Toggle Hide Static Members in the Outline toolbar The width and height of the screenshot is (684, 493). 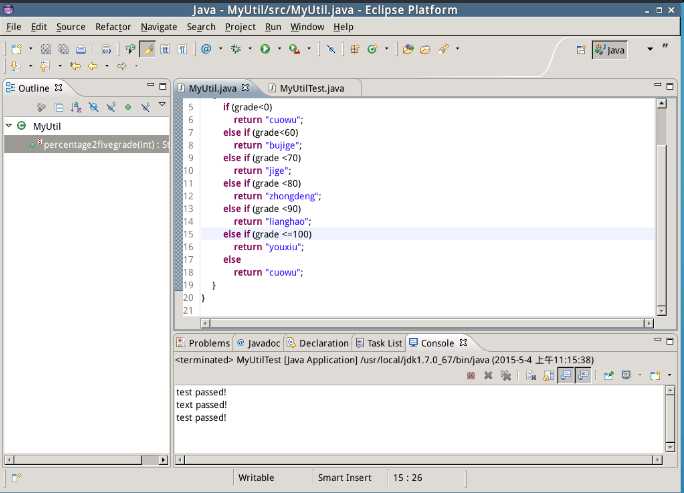(x=111, y=107)
